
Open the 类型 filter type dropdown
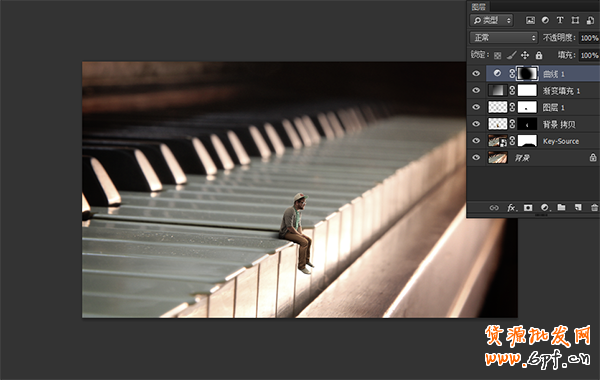click(x=491, y=20)
